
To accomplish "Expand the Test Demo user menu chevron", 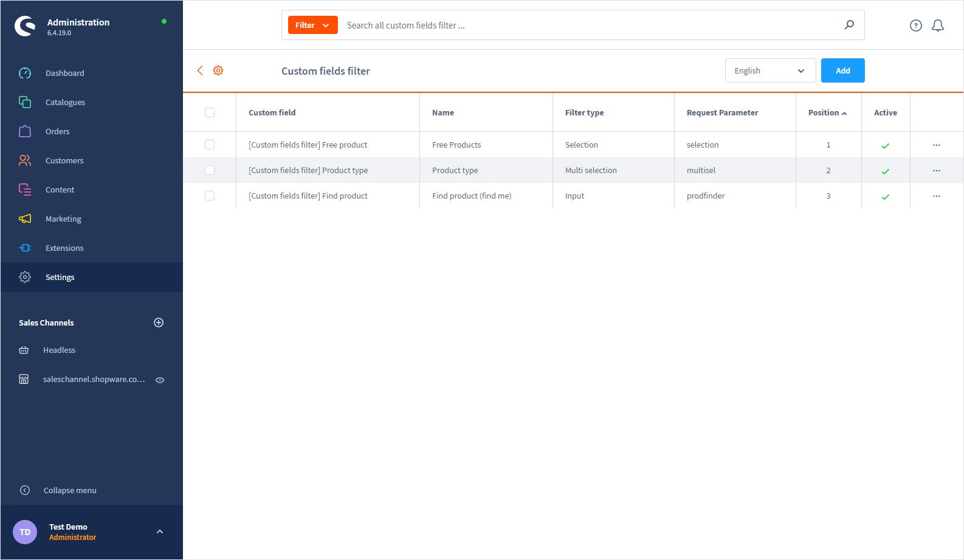I will pyautogui.click(x=160, y=531).
